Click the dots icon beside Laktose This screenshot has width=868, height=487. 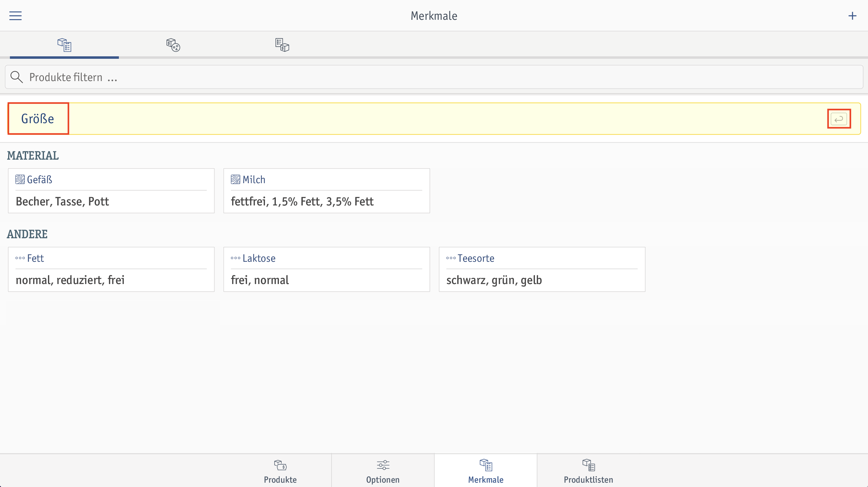235,258
